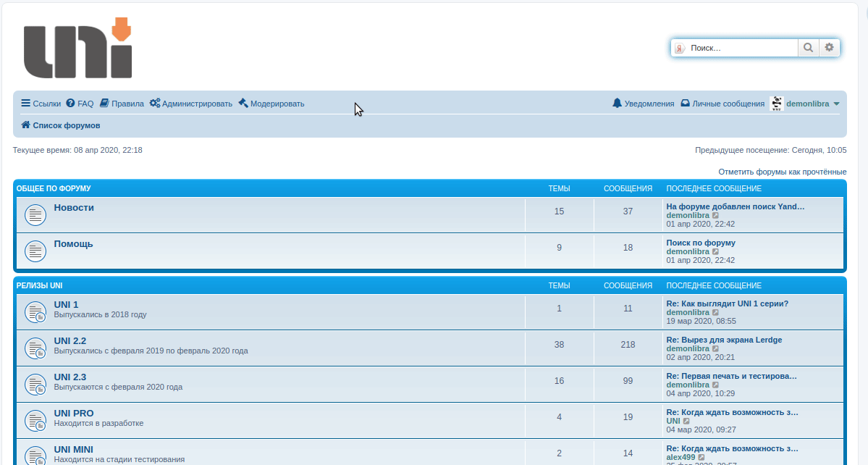Open Re: Как выглядит UNI 1 серии?

click(x=728, y=304)
